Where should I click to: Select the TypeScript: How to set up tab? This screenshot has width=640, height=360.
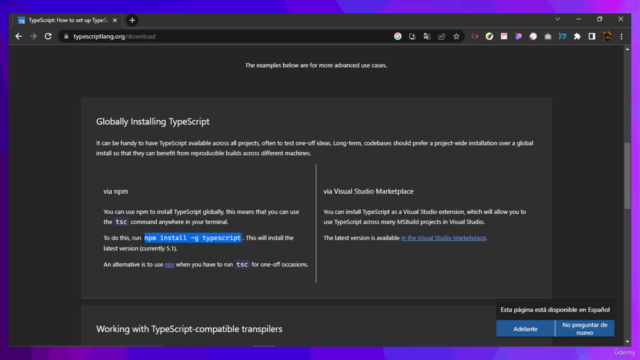(x=67, y=20)
